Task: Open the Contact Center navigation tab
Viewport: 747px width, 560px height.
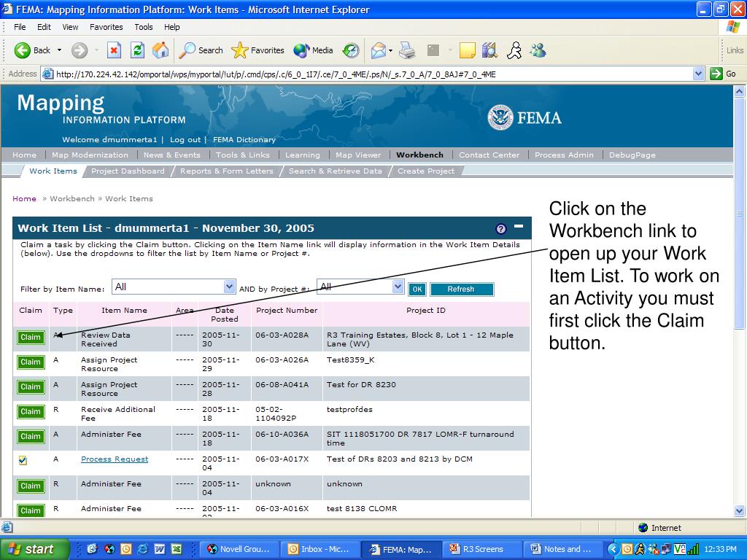Action: point(489,155)
